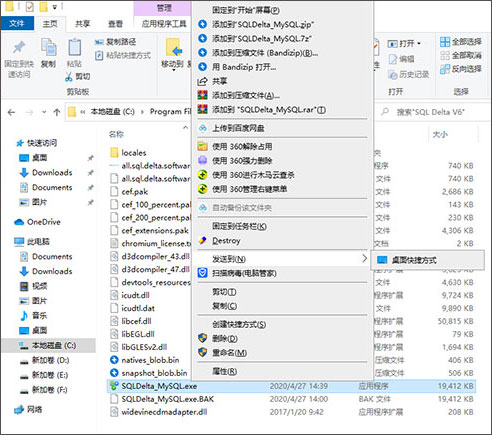Screen dimensions: 492x435
Task: Click Invert Selection in ribbon
Action: point(461,69)
